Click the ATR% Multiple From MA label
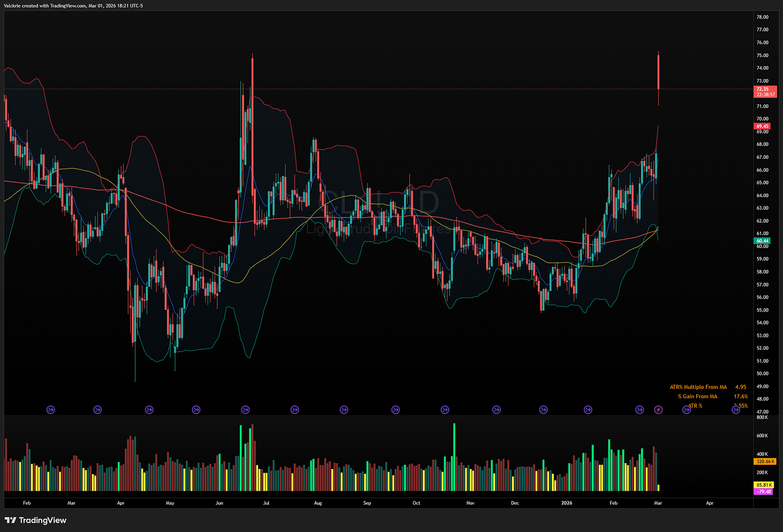Viewport: 783px width, 532px height. (x=698, y=387)
